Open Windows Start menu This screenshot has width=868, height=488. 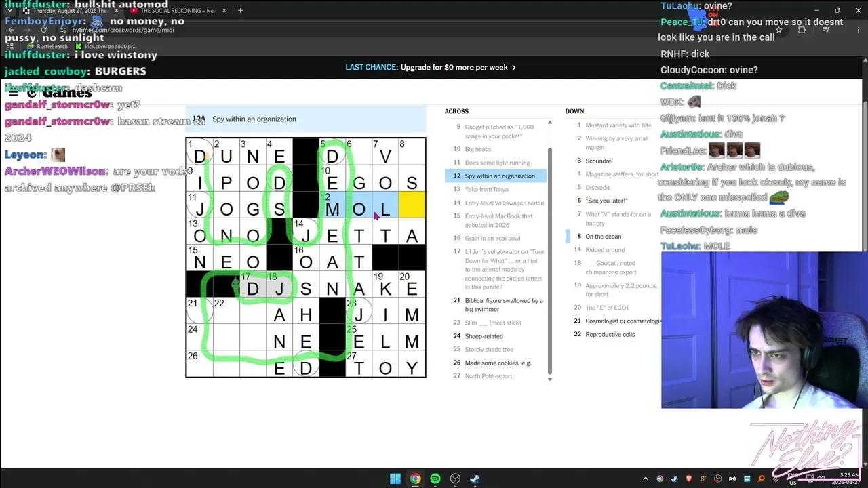(x=395, y=479)
